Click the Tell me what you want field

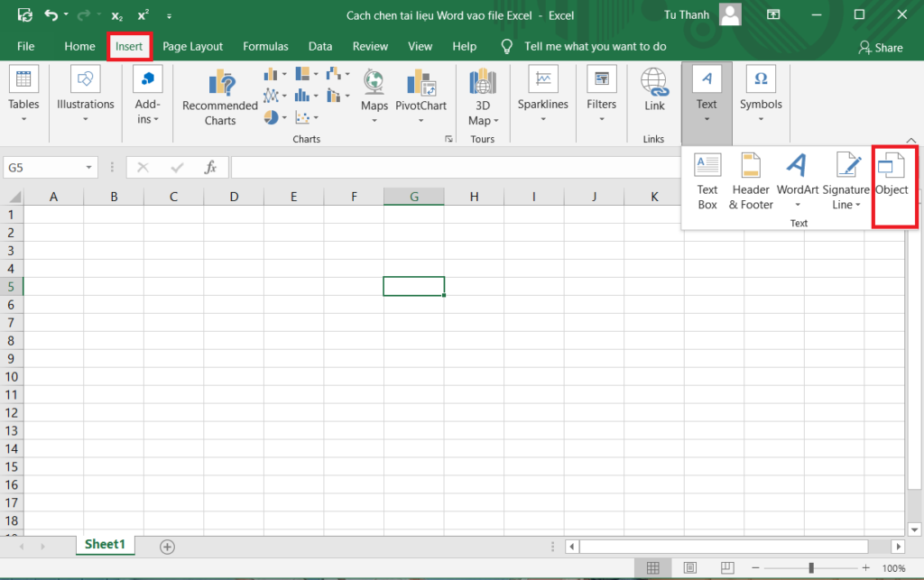click(x=595, y=47)
